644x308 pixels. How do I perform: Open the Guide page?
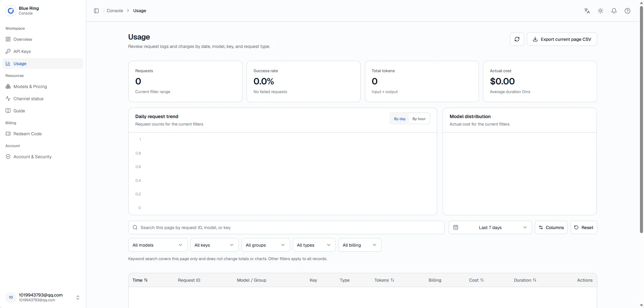[x=43, y=111]
